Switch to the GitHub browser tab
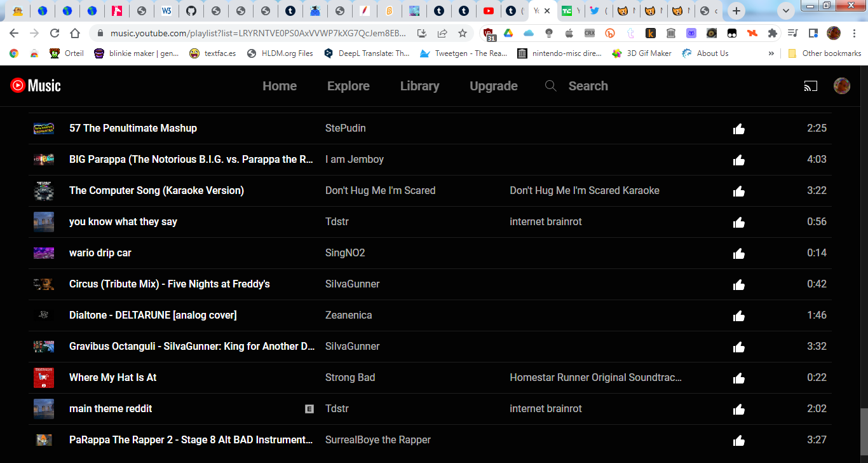868x463 pixels. (191, 11)
